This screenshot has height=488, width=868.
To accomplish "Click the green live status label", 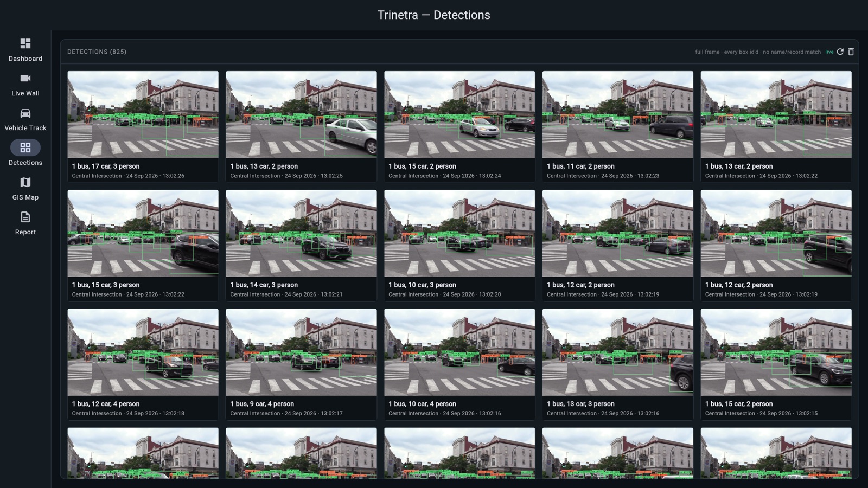I will 829,52.
